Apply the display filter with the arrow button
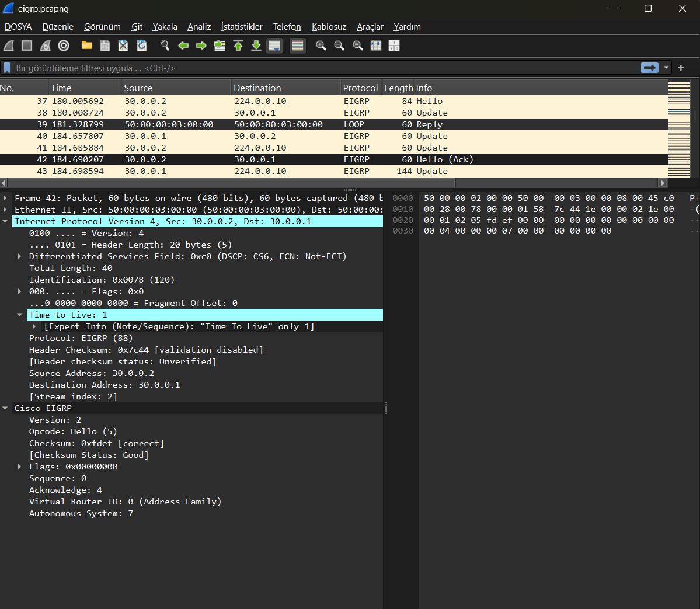The image size is (700, 609). (649, 68)
